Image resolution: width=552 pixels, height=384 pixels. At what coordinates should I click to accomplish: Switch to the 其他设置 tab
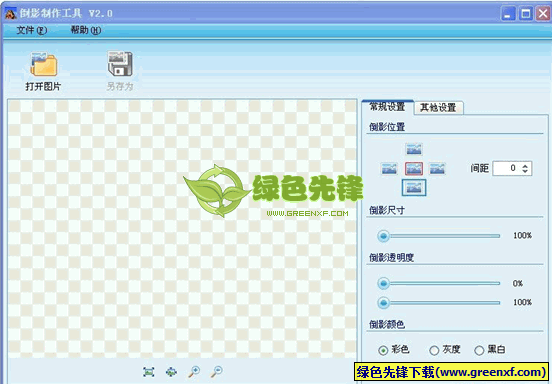coord(438,107)
